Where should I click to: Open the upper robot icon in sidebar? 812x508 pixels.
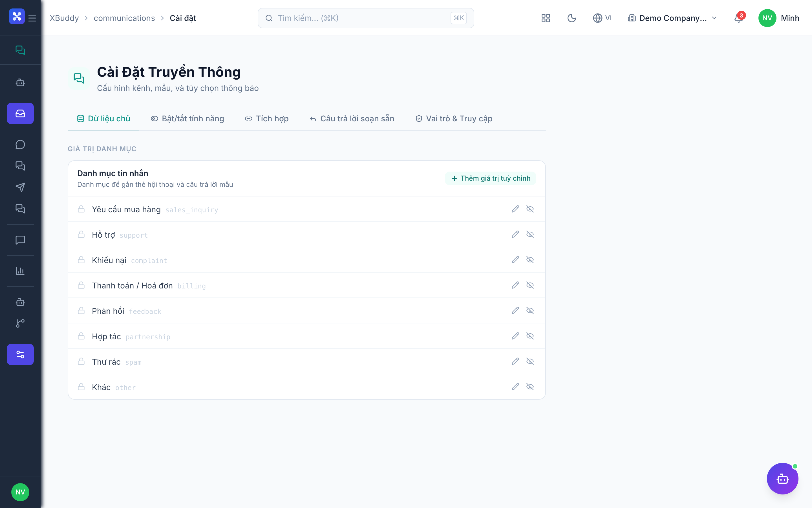point(20,82)
